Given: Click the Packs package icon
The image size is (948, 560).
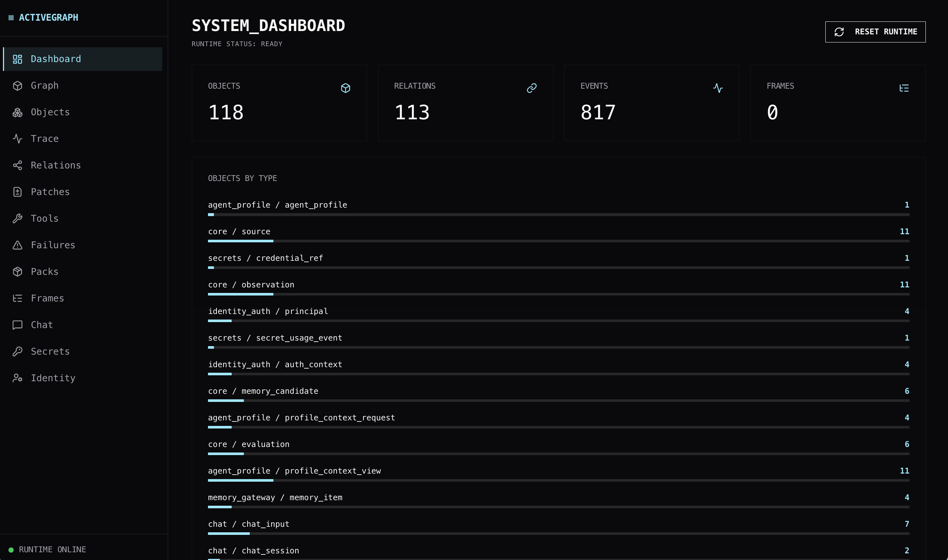Looking at the screenshot, I should point(17,272).
